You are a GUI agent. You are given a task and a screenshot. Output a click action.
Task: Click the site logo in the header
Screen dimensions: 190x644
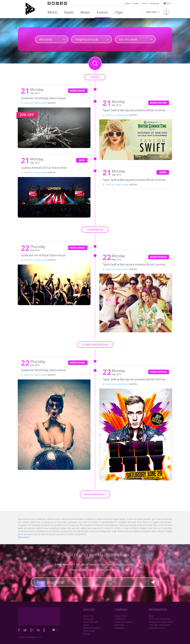pyautogui.click(x=30, y=9)
